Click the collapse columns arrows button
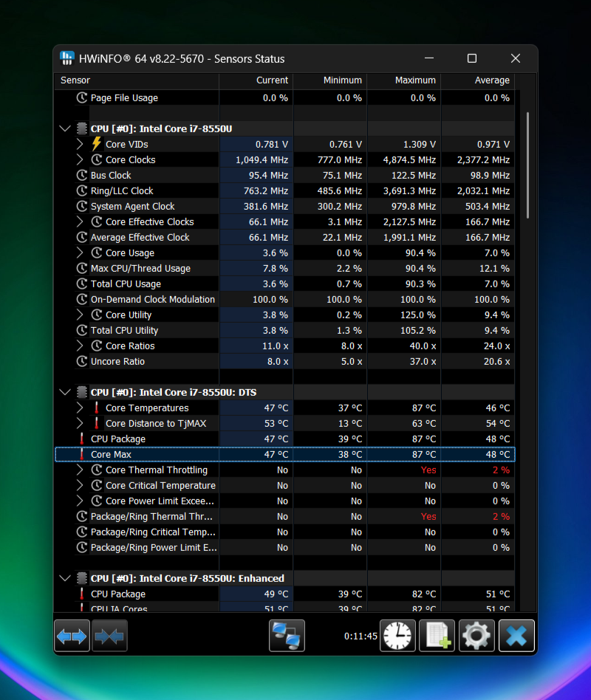Image resolution: width=591 pixels, height=700 pixels. tap(109, 636)
